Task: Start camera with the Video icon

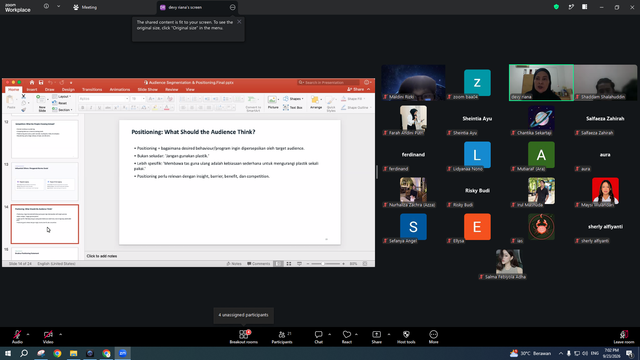Action: click(48, 337)
